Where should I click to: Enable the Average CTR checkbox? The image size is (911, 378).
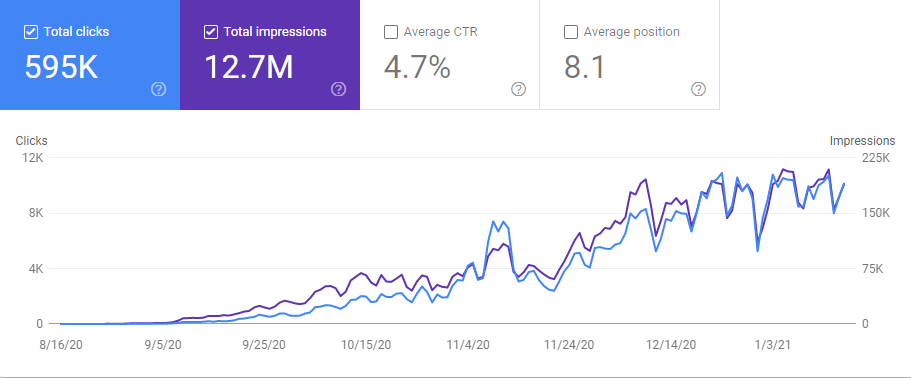click(x=391, y=32)
